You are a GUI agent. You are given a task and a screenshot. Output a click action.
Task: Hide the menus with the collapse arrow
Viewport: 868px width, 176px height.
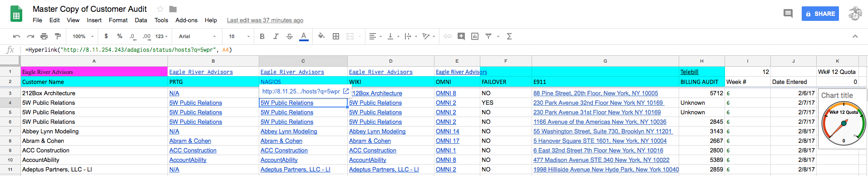pyautogui.click(x=855, y=36)
